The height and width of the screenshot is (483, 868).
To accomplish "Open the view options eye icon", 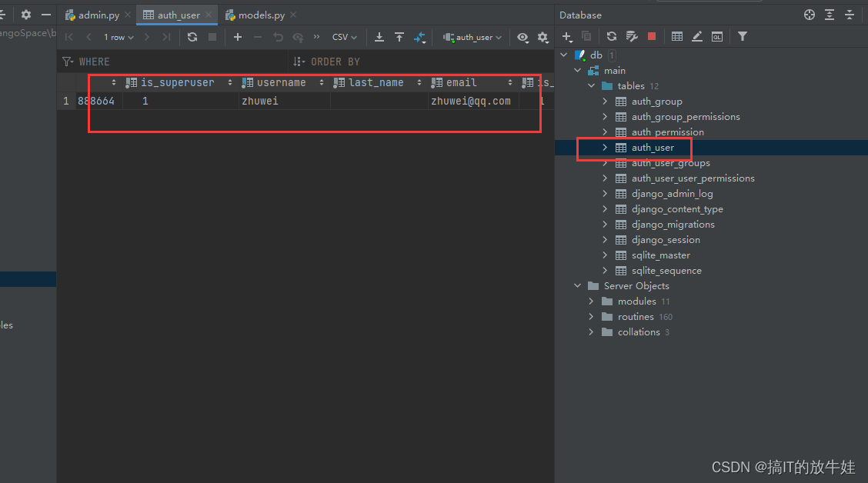I will click(522, 37).
